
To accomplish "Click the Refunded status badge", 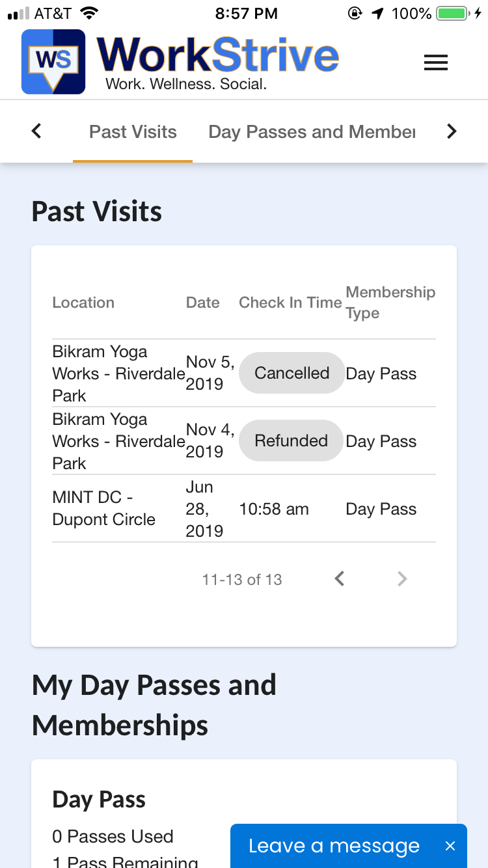I will tap(291, 441).
